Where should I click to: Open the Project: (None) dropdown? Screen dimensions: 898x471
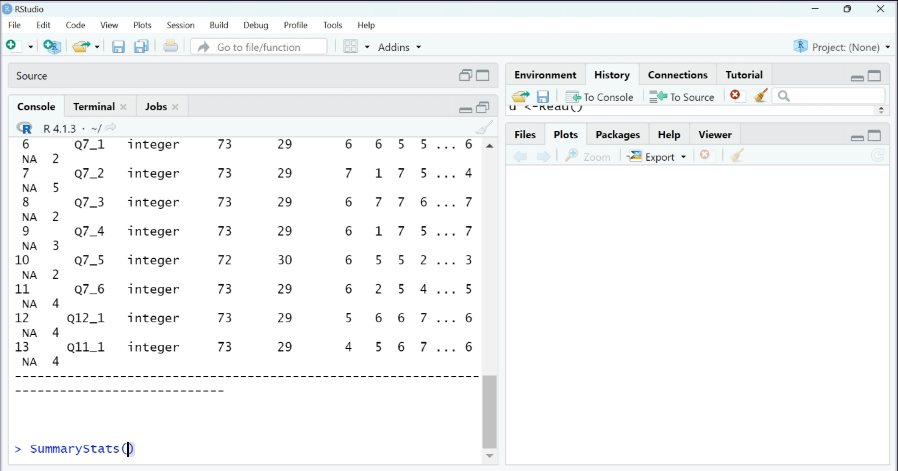coord(842,47)
